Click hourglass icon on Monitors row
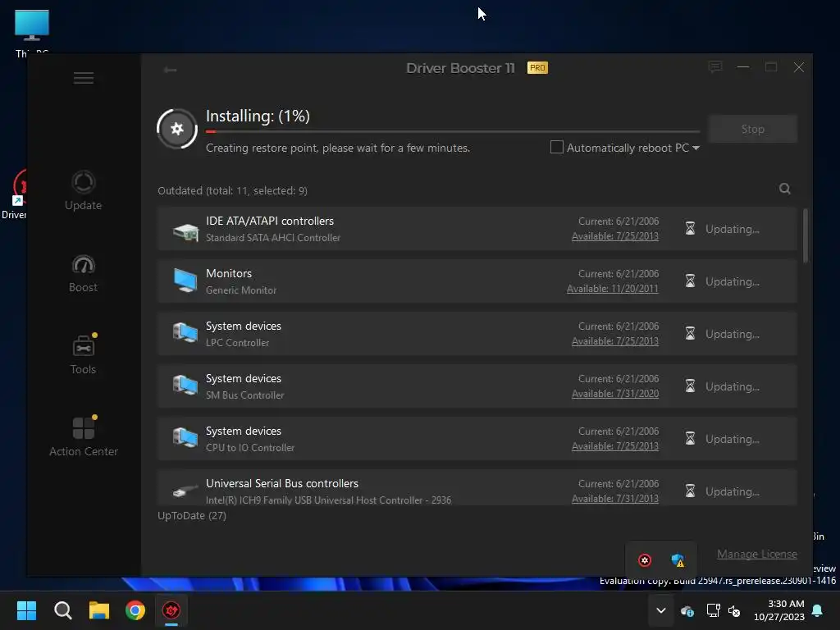 click(x=690, y=281)
